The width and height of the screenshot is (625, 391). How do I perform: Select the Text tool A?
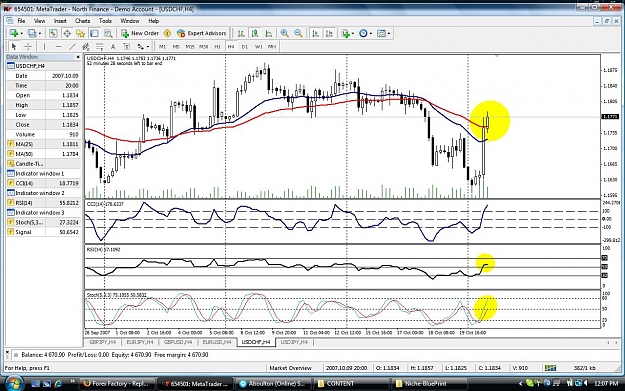click(113, 47)
